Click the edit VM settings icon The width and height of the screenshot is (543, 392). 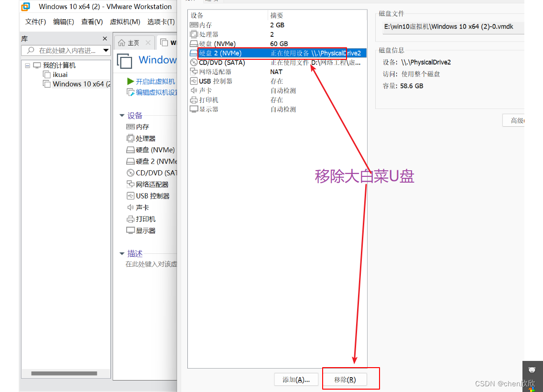(130, 92)
